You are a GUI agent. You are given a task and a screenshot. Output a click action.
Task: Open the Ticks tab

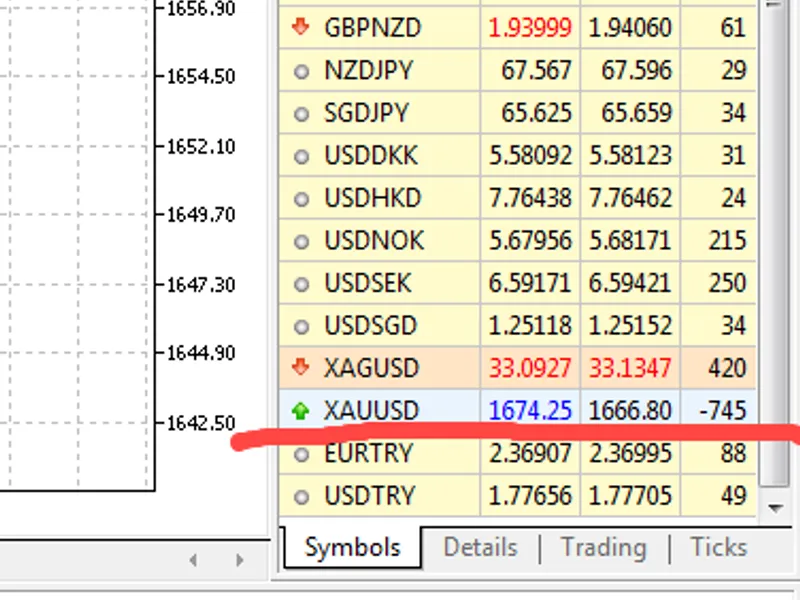coord(718,547)
